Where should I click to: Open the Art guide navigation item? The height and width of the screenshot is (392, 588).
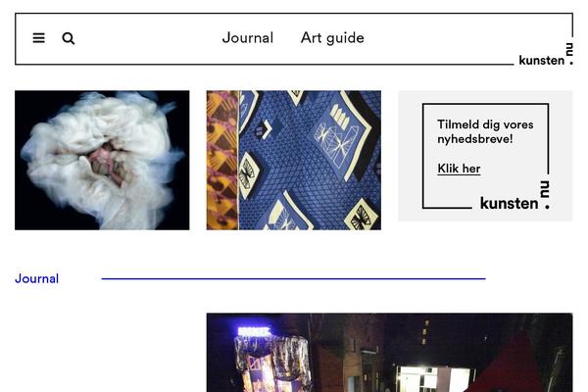coord(332,38)
